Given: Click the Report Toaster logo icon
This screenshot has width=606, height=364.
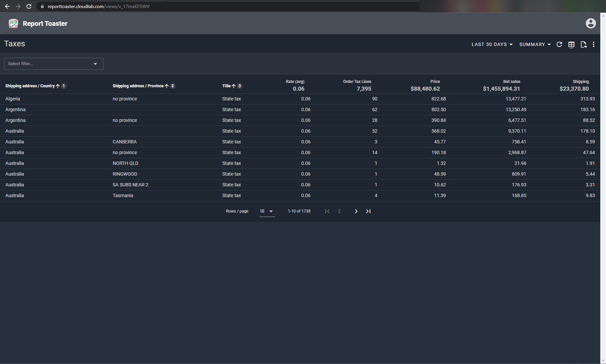Looking at the screenshot, I should [13, 23].
